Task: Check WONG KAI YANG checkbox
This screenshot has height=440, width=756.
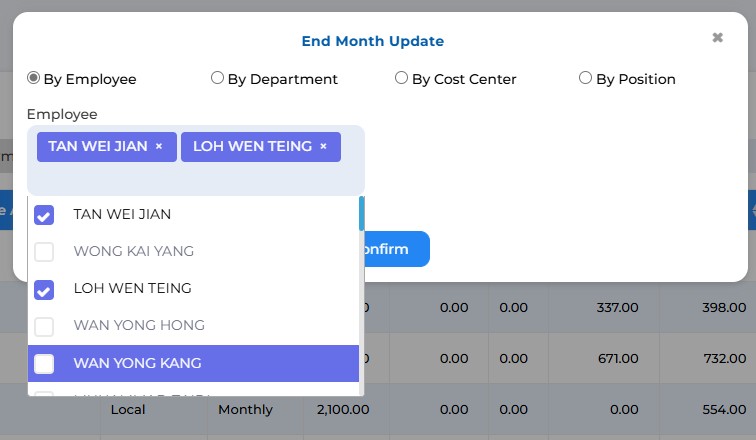Action: point(44,252)
